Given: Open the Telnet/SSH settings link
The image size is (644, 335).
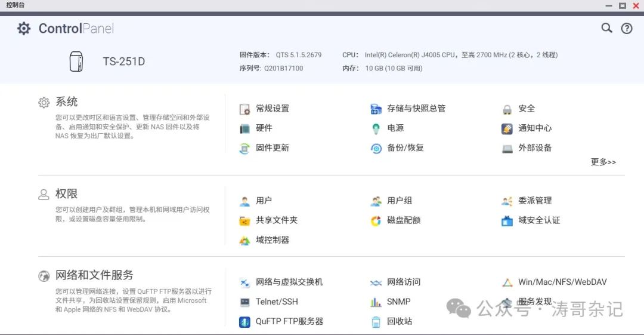Looking at the screenshot, I should 277,302.
